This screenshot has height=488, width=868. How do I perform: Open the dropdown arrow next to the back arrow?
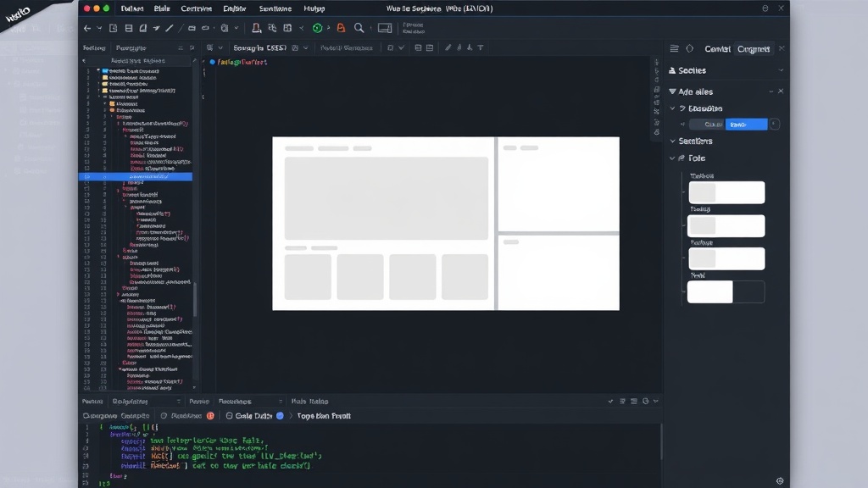pos(99,28)
